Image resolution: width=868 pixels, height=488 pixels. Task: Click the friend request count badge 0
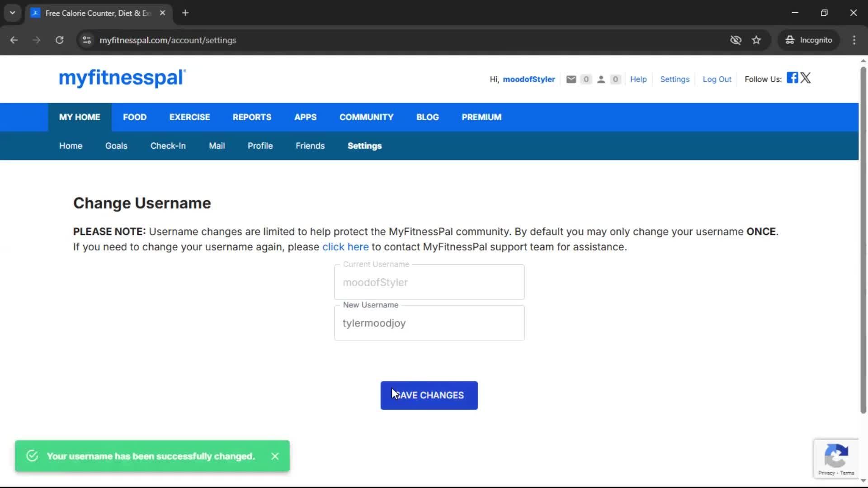615,80
